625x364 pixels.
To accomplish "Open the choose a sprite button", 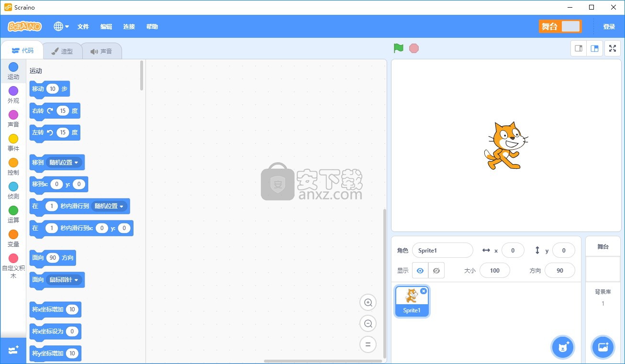I will (x=563, y=347).
